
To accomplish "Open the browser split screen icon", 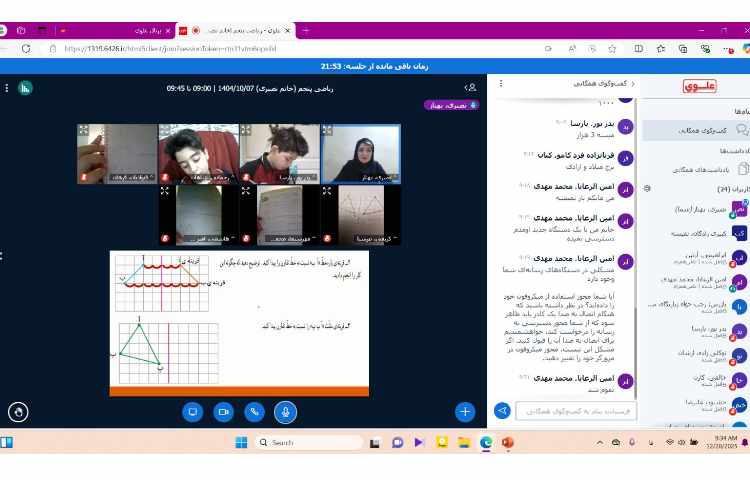I will (639, 49).
